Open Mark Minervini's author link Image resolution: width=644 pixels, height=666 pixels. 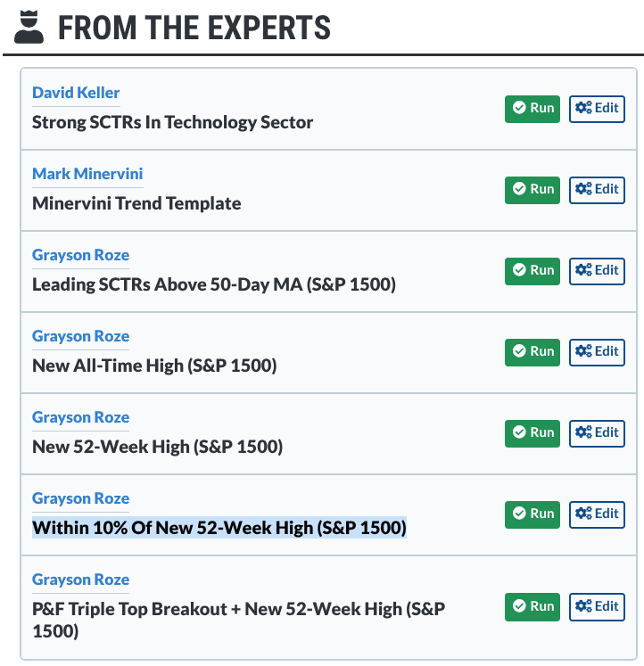[87, 174]
